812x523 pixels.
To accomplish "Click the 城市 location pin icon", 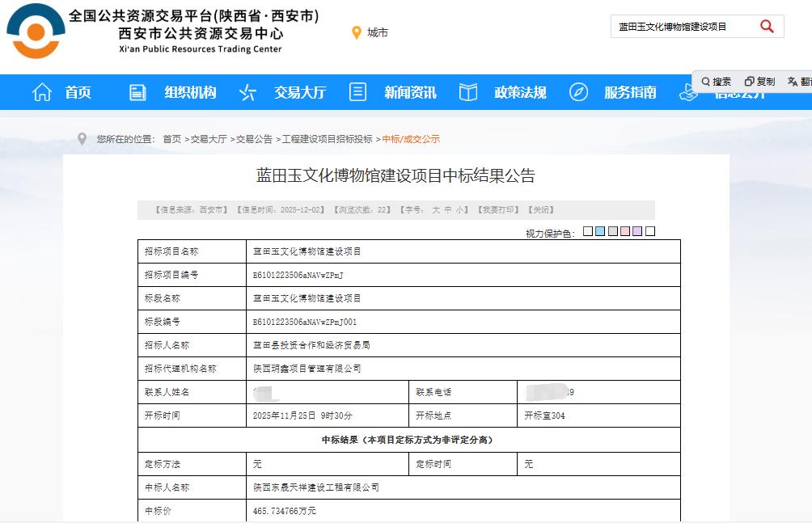I will [354, 33].
